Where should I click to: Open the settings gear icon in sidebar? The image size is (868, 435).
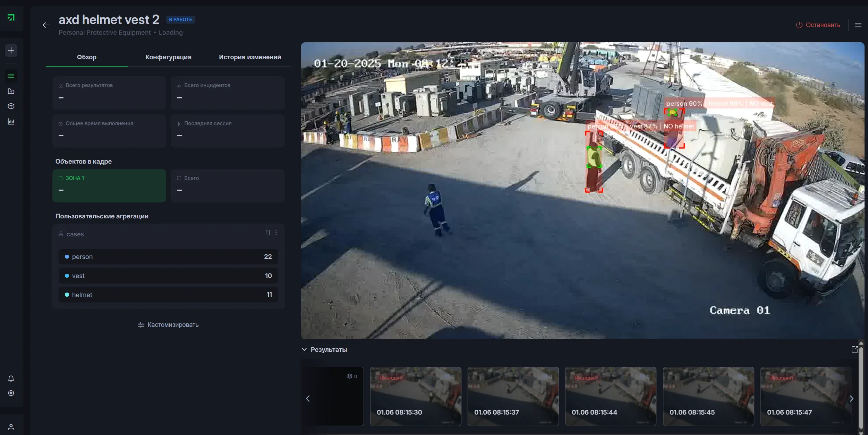11,393
